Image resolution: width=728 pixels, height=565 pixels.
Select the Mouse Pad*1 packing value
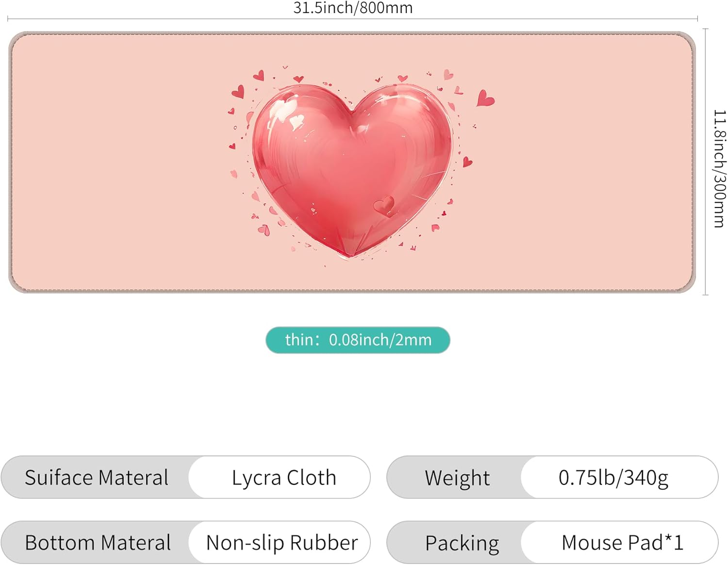tap(623, 543)
